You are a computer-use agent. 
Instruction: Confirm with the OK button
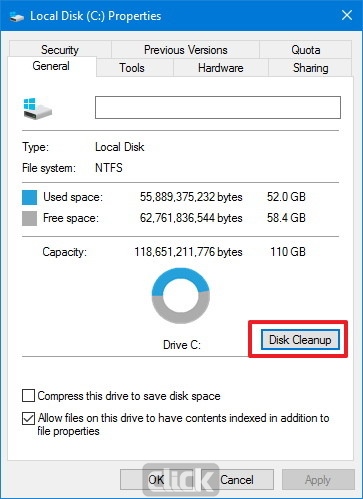click(156, 480)
